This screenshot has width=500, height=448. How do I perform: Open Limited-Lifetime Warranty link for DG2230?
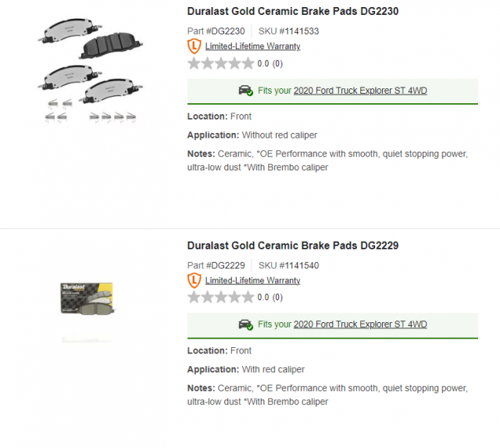pyautogui.click(x=252, y=46)
